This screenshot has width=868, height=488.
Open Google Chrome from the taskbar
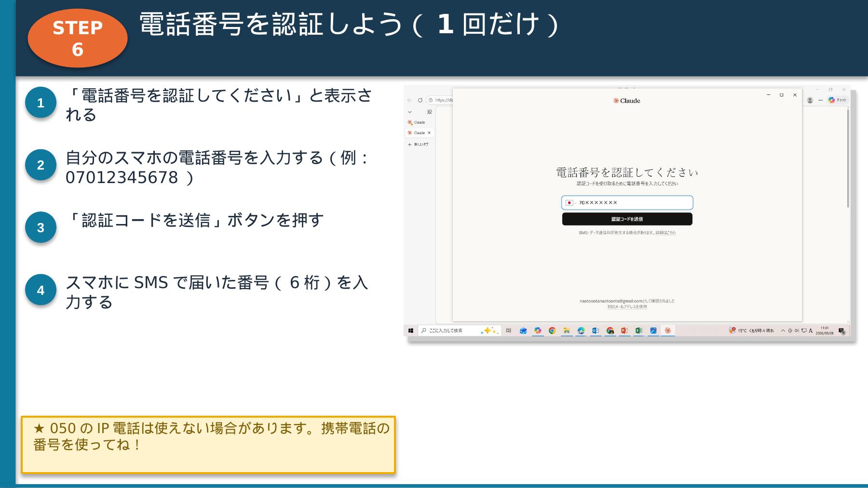[x=552, y=331]
